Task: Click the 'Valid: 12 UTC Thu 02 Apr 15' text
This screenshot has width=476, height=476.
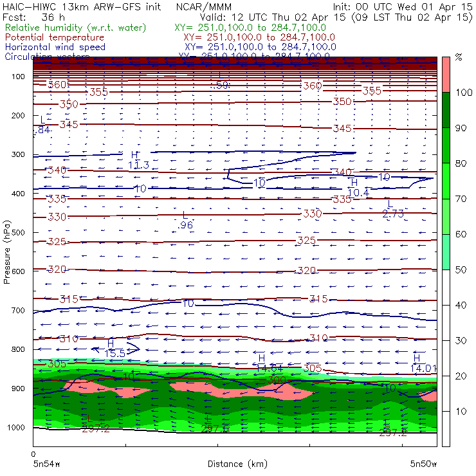Action: coord(273,17)
